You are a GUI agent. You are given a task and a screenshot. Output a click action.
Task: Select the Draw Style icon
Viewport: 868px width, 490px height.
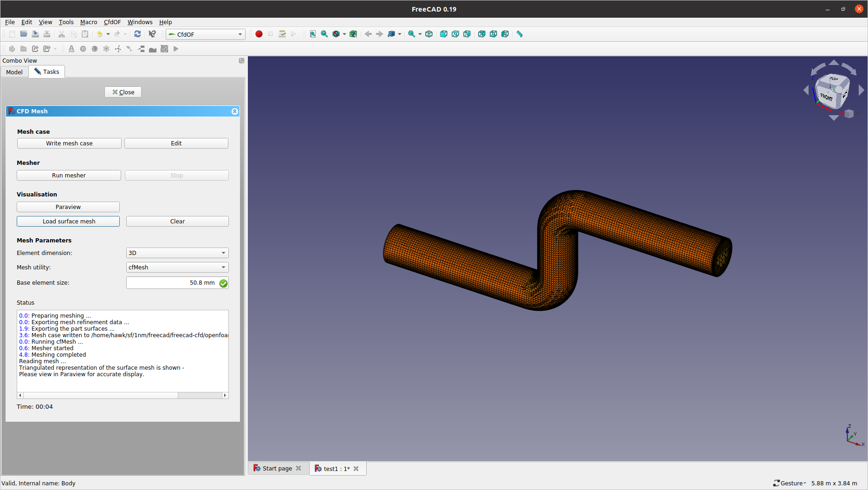tap(336, 34)
